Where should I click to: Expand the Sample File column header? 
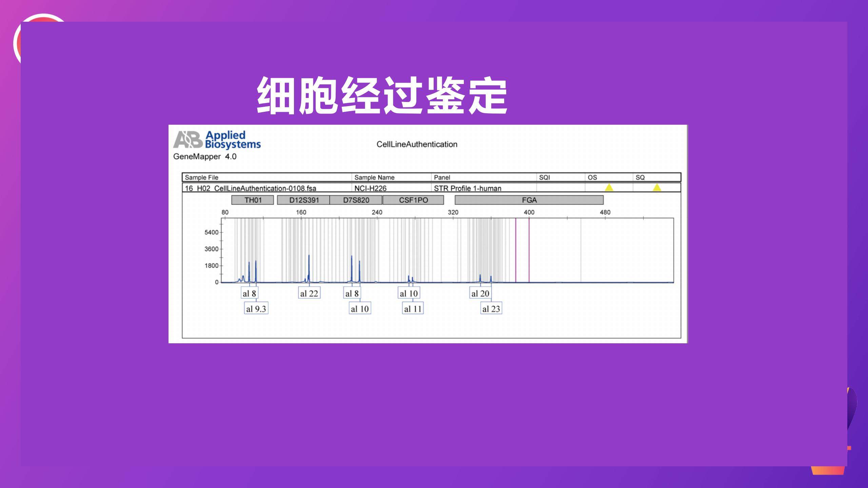[201, 177]
